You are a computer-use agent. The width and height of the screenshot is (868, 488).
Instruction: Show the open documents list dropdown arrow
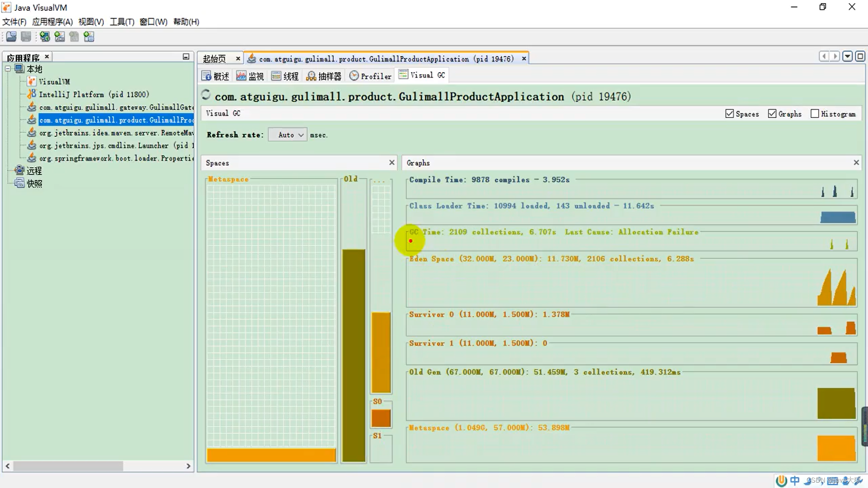tap(848, 56)
